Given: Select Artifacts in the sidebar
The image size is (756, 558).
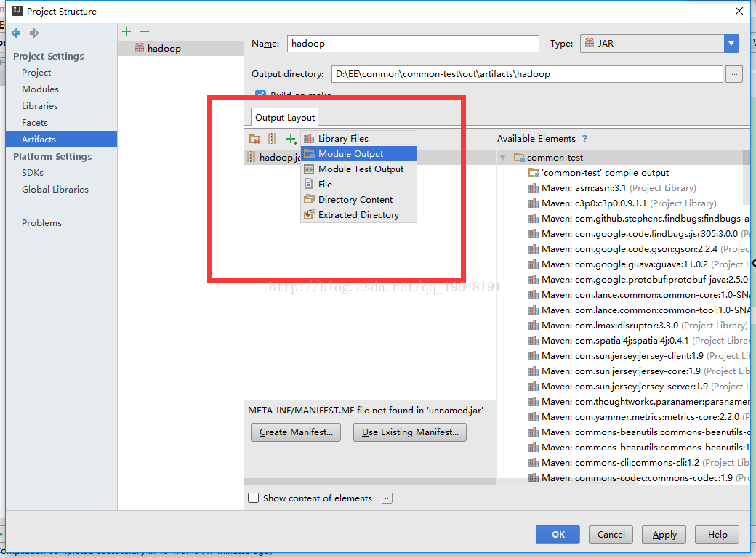Looking at the screenshot, I should [61, 139].
